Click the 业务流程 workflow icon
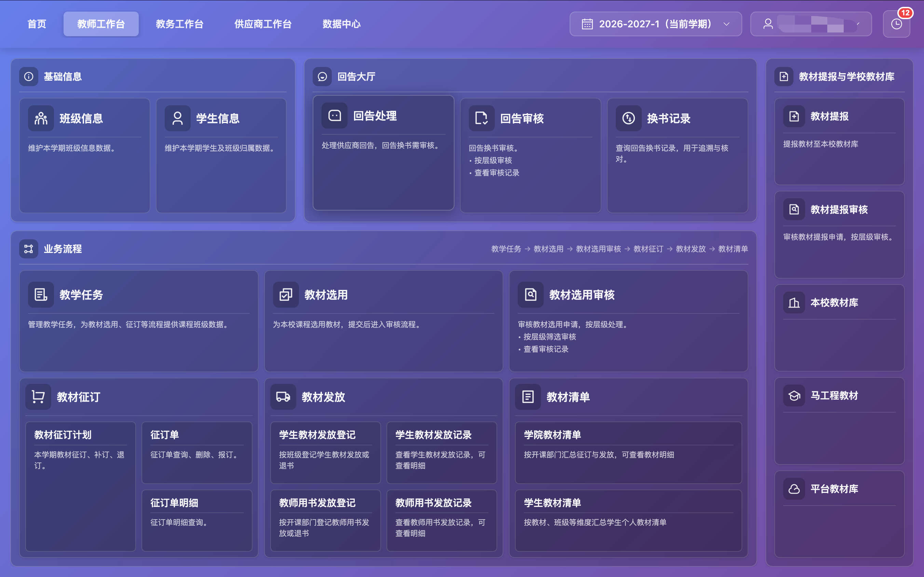Screen dimensions: 924x577 (x=29, y=249)
